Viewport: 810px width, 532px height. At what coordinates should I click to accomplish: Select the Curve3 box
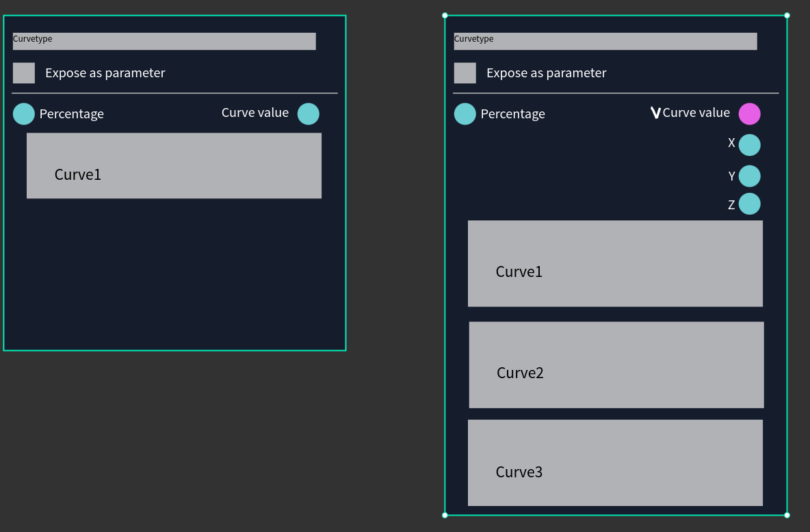coord(615,463)
